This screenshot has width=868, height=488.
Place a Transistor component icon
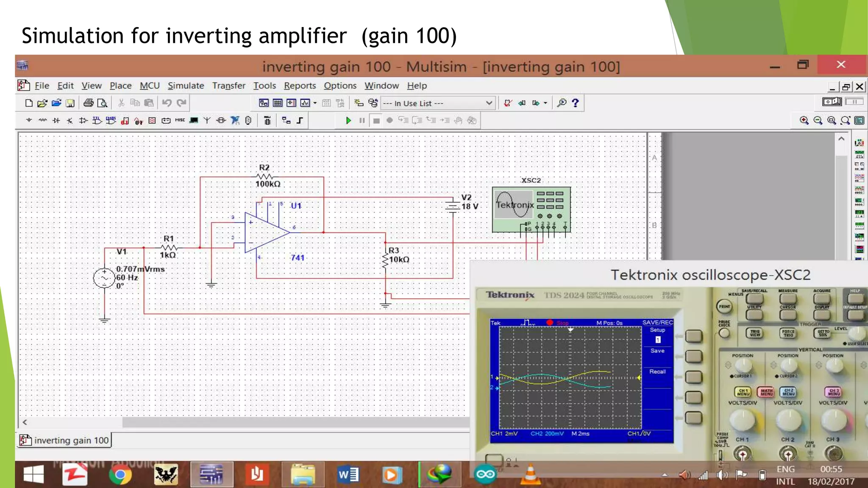click(x=70, y=120)
